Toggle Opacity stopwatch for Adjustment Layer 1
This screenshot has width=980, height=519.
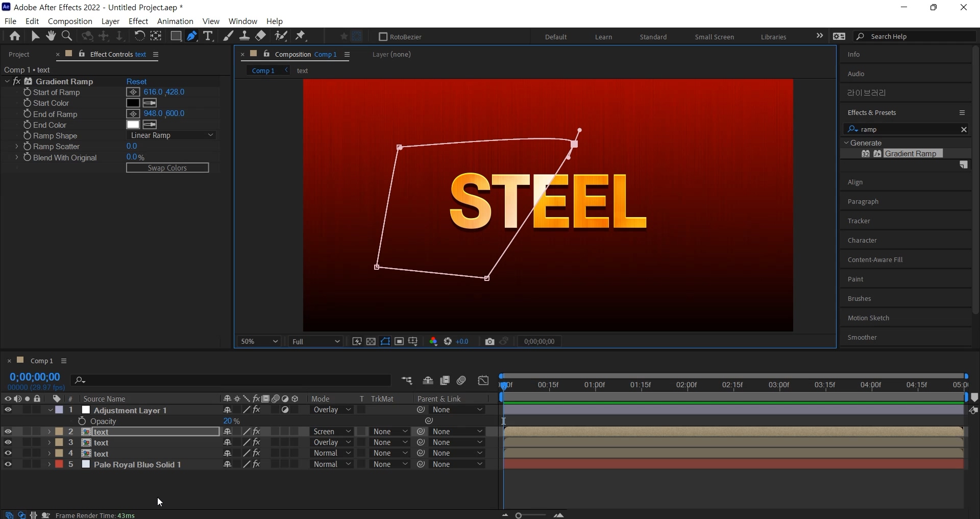[x=82, y=421]
